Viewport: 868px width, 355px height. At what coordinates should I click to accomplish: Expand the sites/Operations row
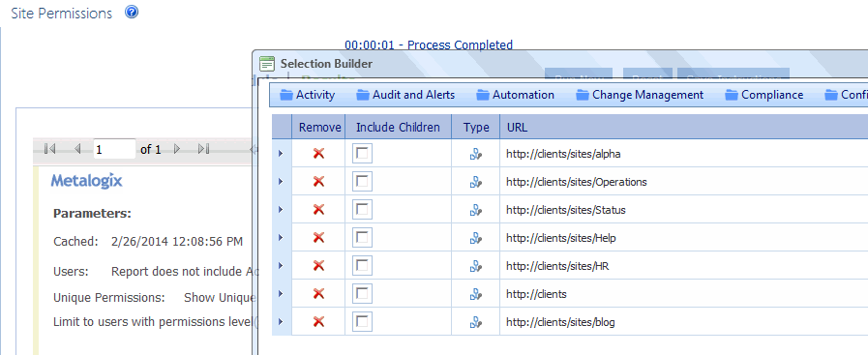(x=281, y=182)
